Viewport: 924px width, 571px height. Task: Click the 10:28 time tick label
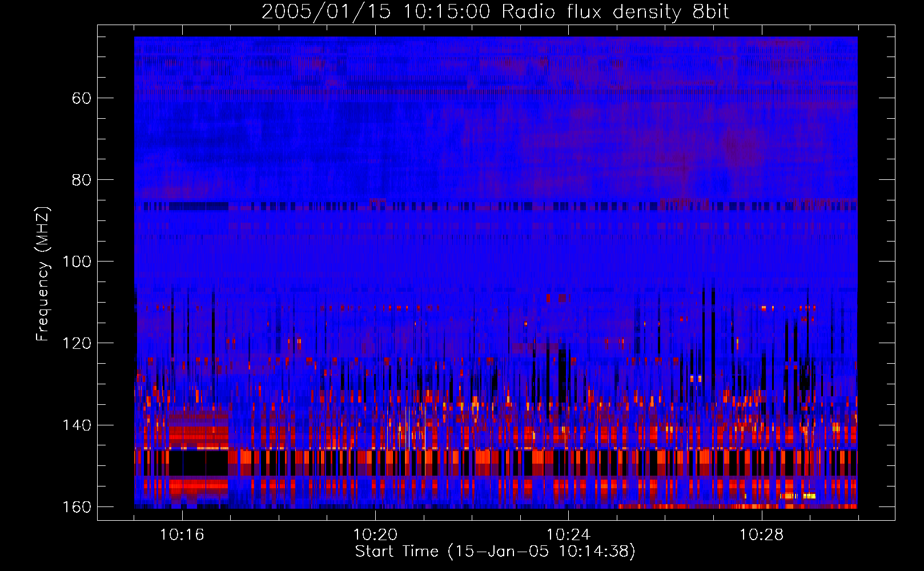(x=761, y=535)
